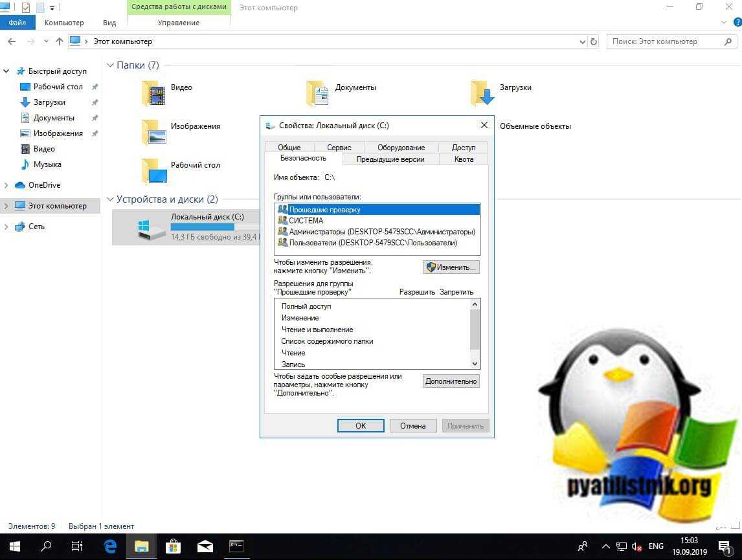This screenshot has height=560, width=742.
Task: Click the Отмена button
Action: click(x=412, y=426)
